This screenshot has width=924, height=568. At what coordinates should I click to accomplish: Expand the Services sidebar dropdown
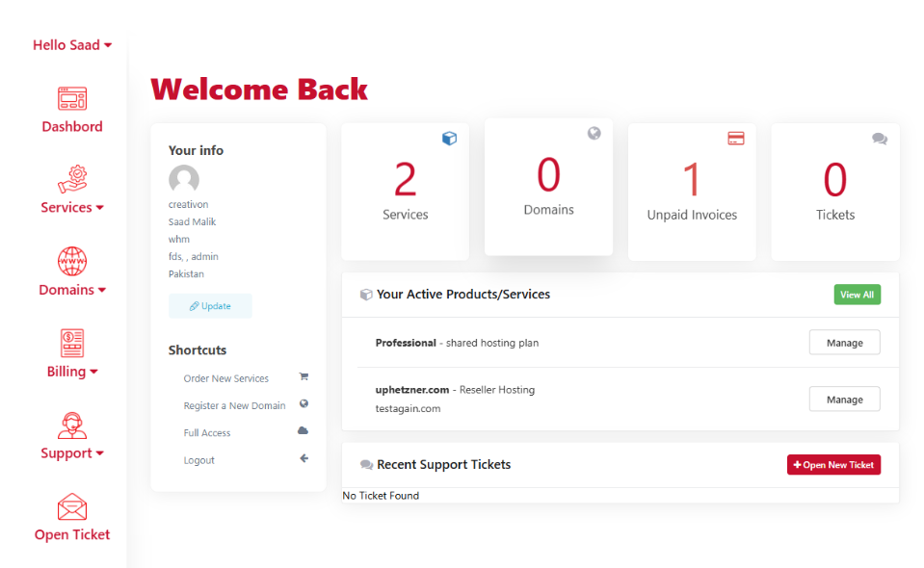point(71,207)
